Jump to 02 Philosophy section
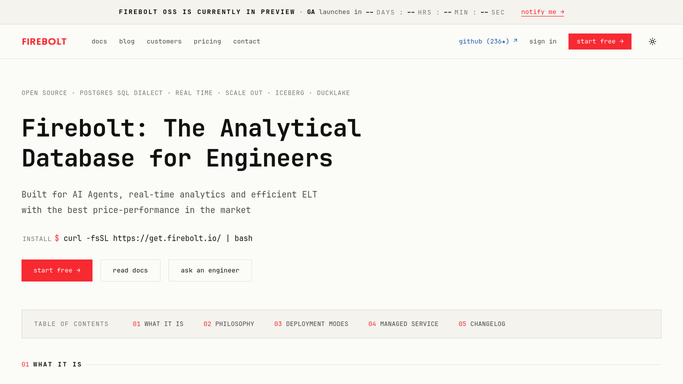The height and width of the screenshot is (384, 683). [229, 324]
